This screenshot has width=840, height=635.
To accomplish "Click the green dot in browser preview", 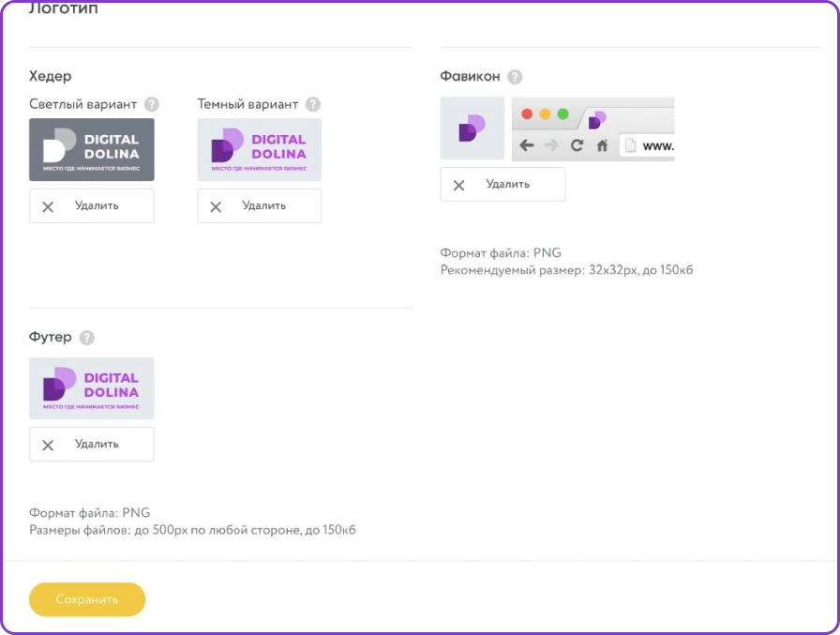I will coord(563,114).
